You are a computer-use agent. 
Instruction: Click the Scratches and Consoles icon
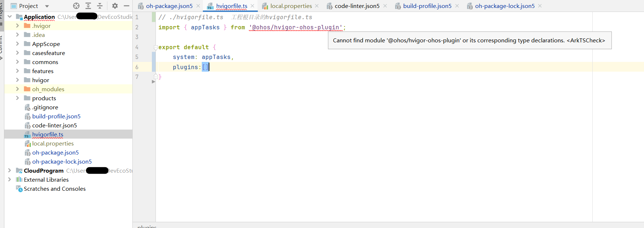(x=19, y=189)
